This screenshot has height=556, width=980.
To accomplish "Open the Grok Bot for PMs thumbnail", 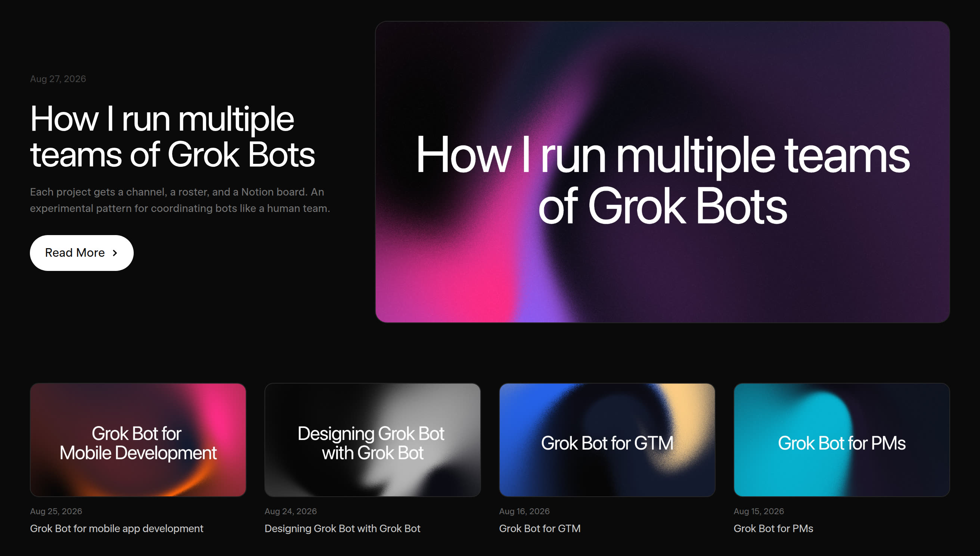I will [842, 440].
